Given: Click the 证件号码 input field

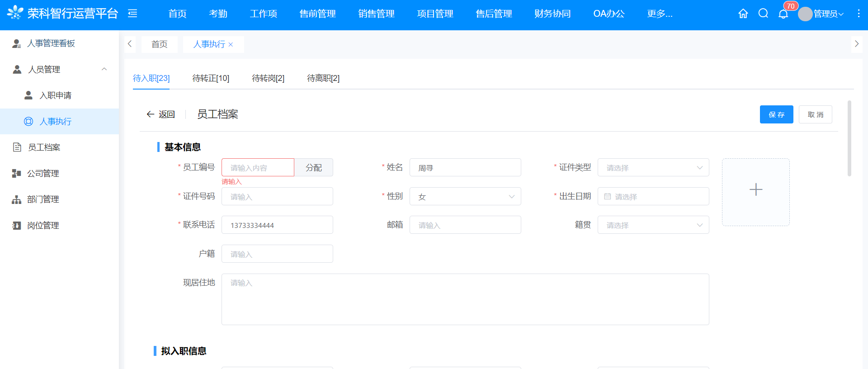Looking at the screenshot, I should [277, 197].
